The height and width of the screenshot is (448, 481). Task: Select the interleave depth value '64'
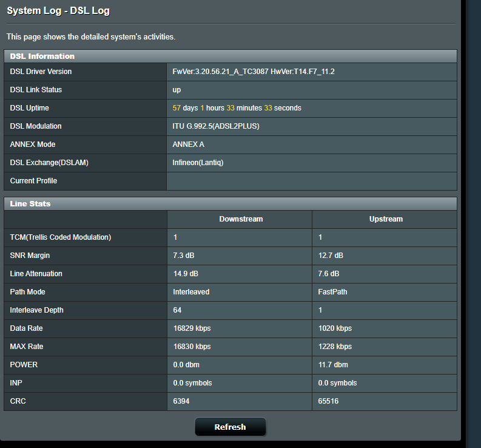(177, 310)
